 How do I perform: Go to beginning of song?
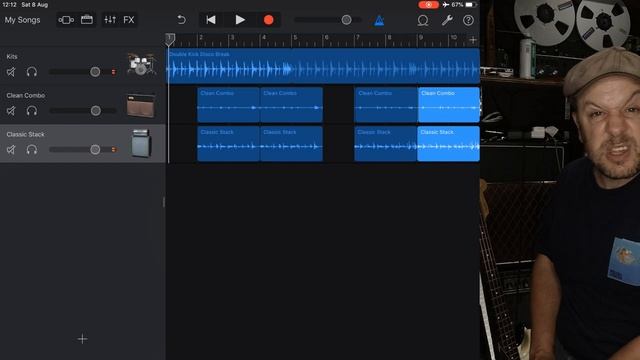(x=211, y=20)
